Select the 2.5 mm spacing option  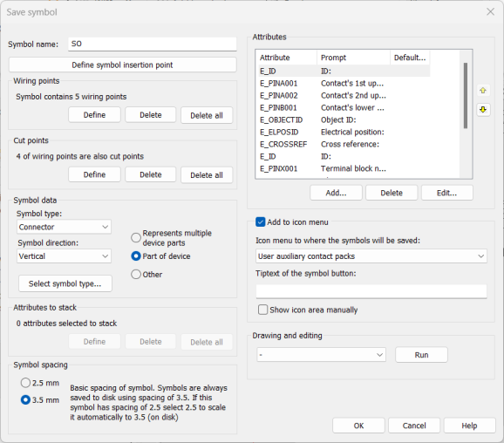coord(25,383)
